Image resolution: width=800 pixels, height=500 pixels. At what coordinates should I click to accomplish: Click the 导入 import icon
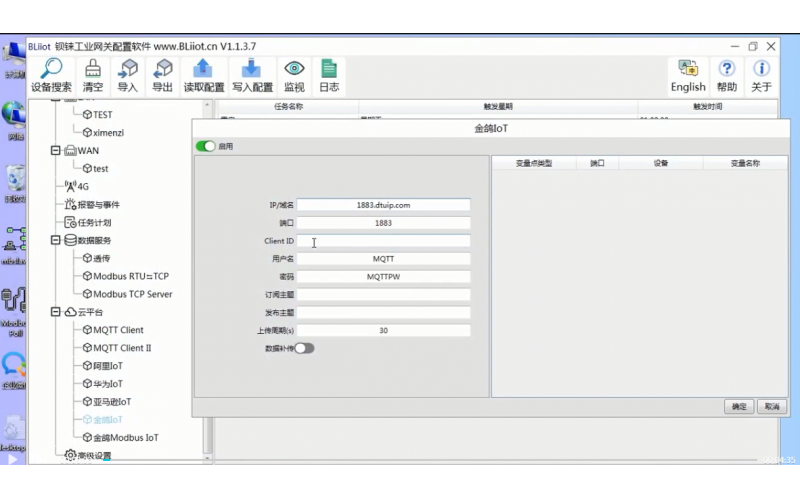point(128,69)
